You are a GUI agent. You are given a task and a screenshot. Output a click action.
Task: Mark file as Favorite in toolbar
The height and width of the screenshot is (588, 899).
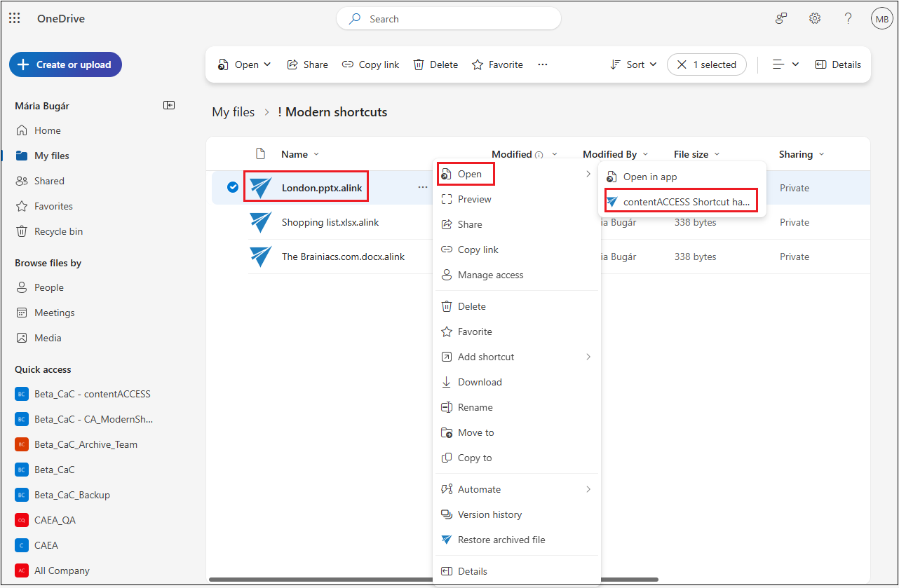pos(497,64)
